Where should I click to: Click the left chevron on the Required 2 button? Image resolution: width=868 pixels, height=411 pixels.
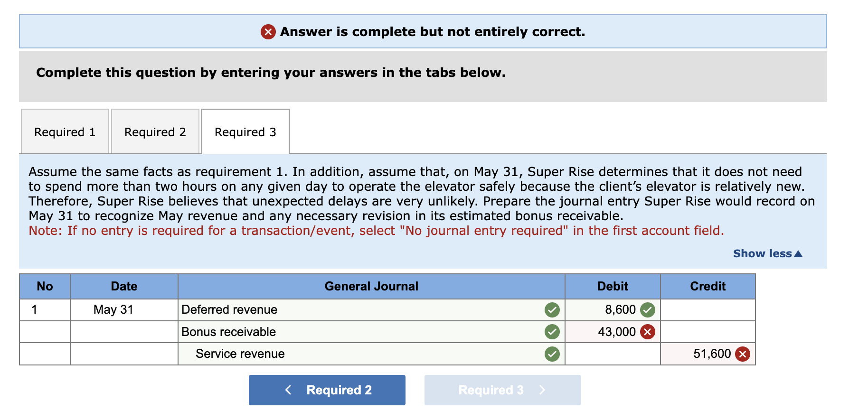[x=288, y=390]
